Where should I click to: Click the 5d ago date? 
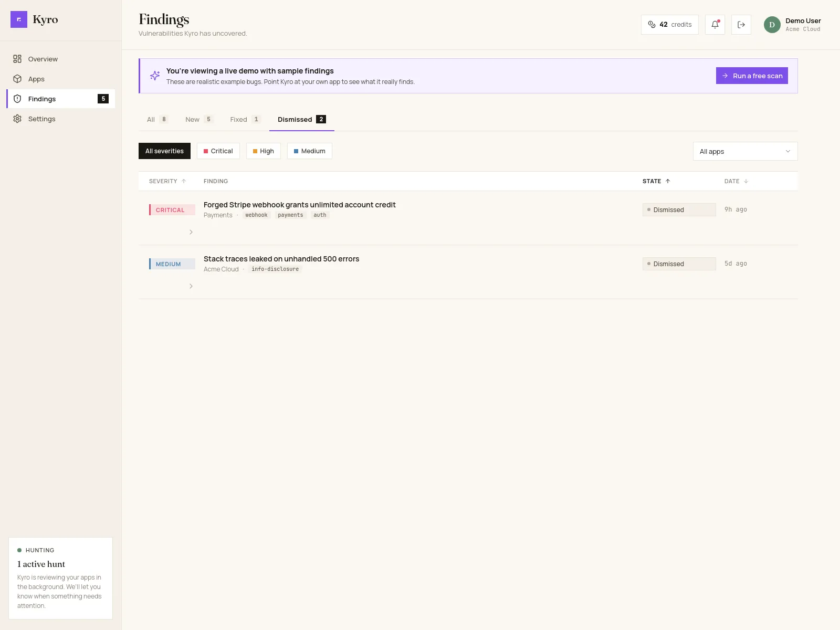click(736, 264)
